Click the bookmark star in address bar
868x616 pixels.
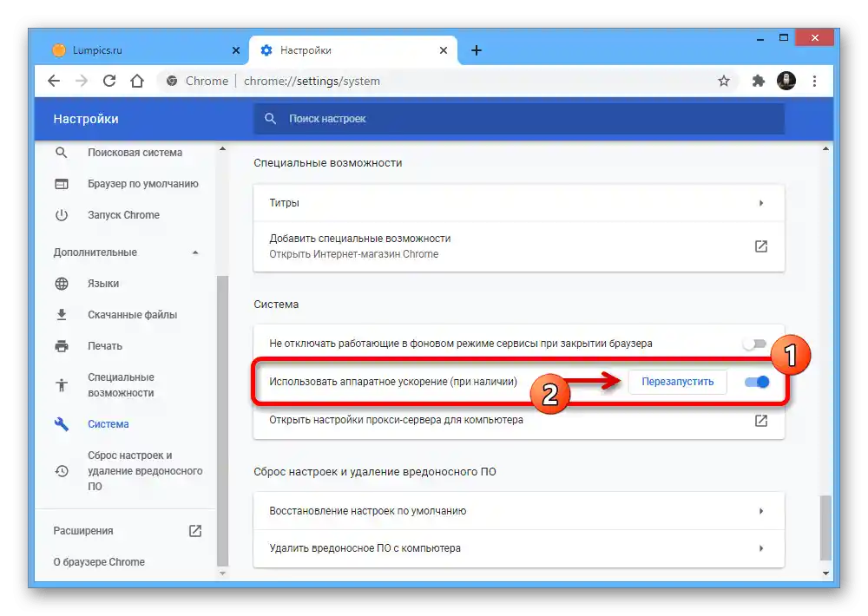[x=725, y=80]
